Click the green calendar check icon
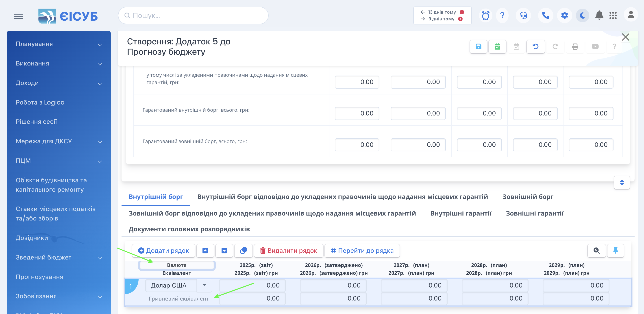 497,46
